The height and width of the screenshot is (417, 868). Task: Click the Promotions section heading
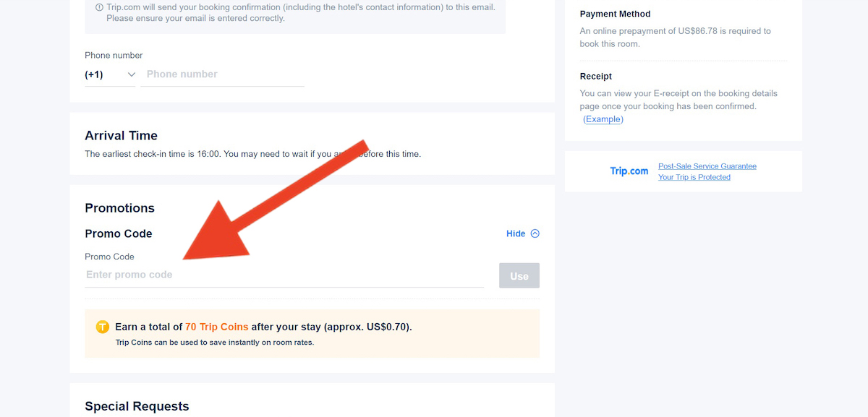point(120,208)
